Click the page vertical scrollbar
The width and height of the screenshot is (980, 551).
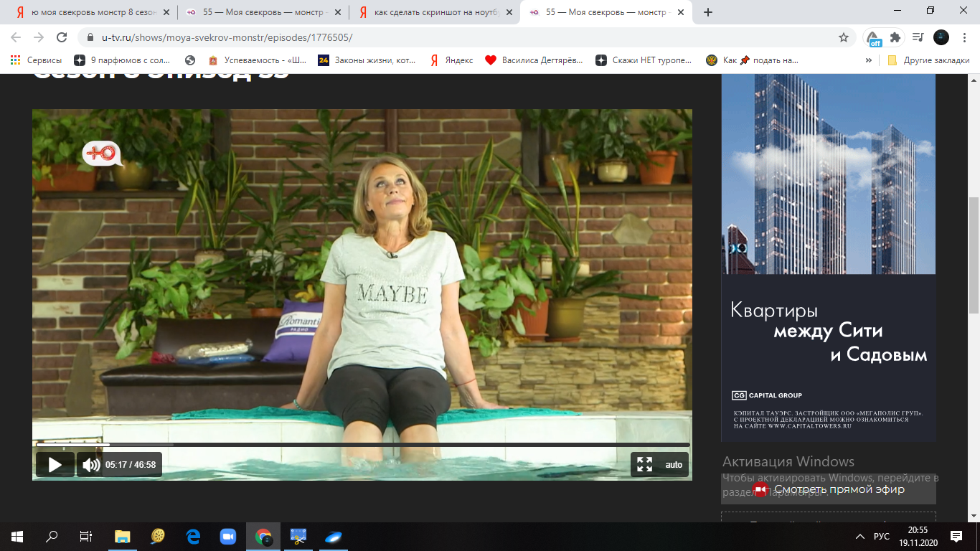tap(974, 255)
